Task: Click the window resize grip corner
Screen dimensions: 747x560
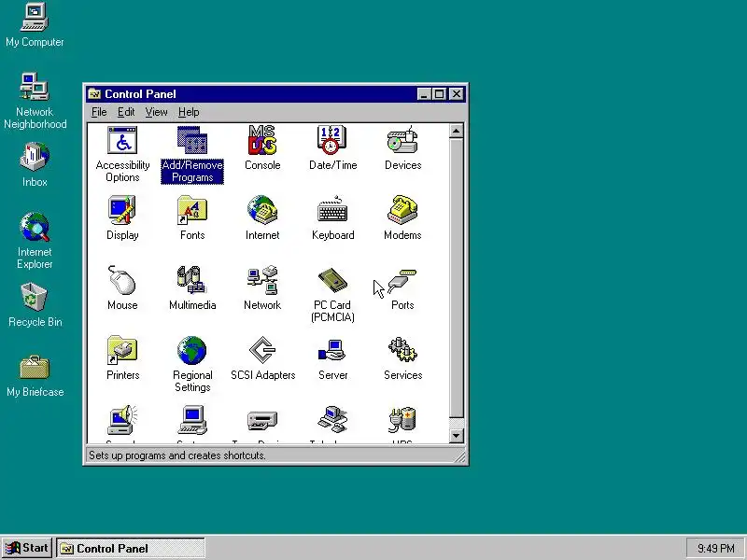Action: tap(459, 457)
